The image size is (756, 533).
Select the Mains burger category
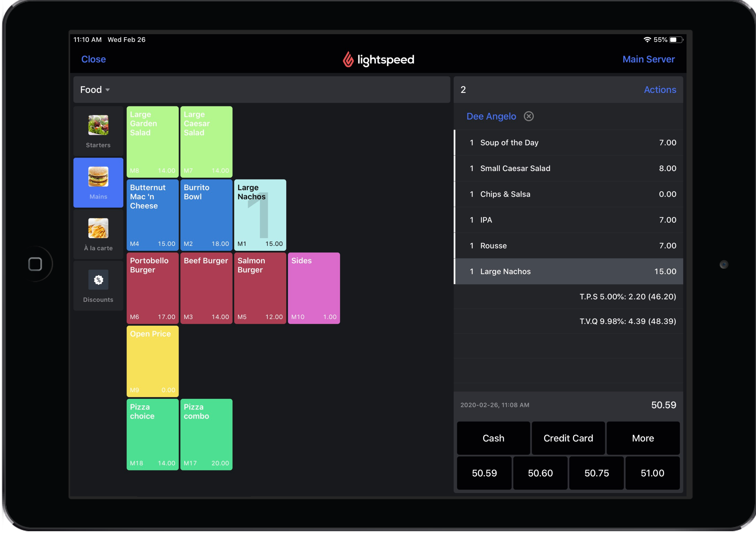point(98,183)
